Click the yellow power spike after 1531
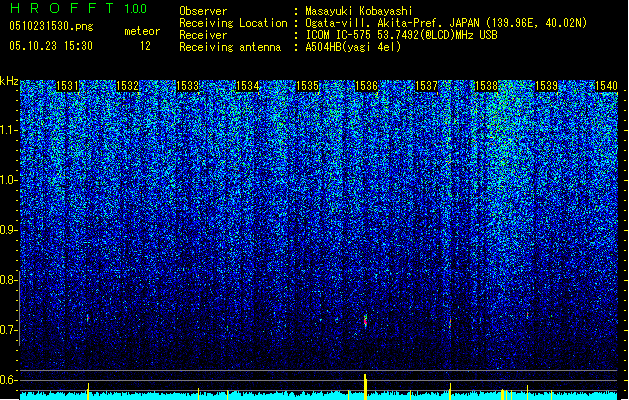 [x=88, y=391]
